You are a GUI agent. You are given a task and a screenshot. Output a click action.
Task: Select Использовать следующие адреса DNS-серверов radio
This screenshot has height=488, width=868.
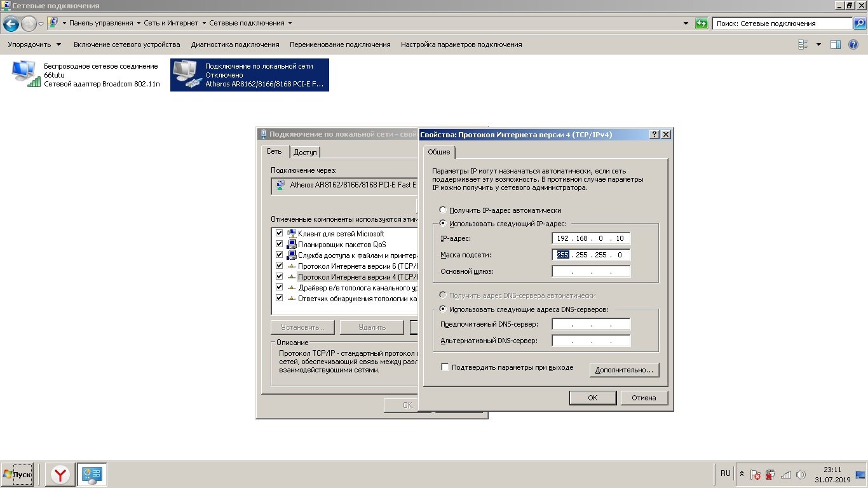click(443, 309)
